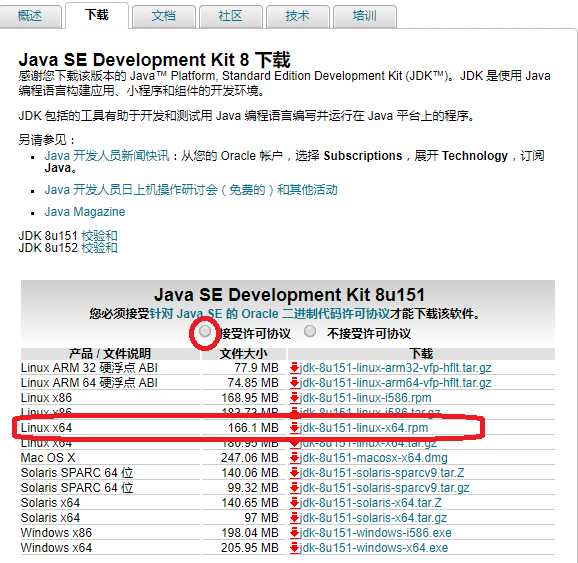Click the Mac OS X product cell
578x563 pixels.
[48, 458]
